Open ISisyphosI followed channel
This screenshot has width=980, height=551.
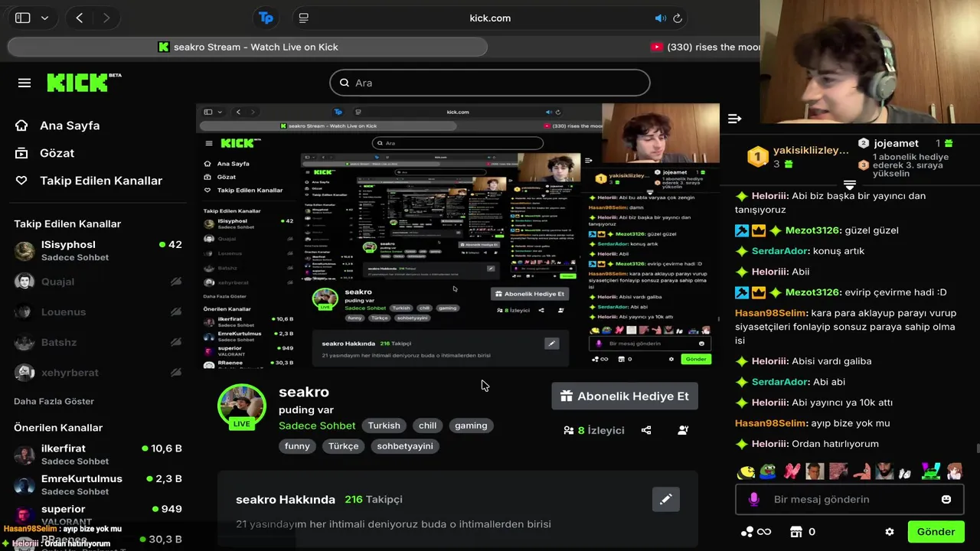(x=98, y=250)
